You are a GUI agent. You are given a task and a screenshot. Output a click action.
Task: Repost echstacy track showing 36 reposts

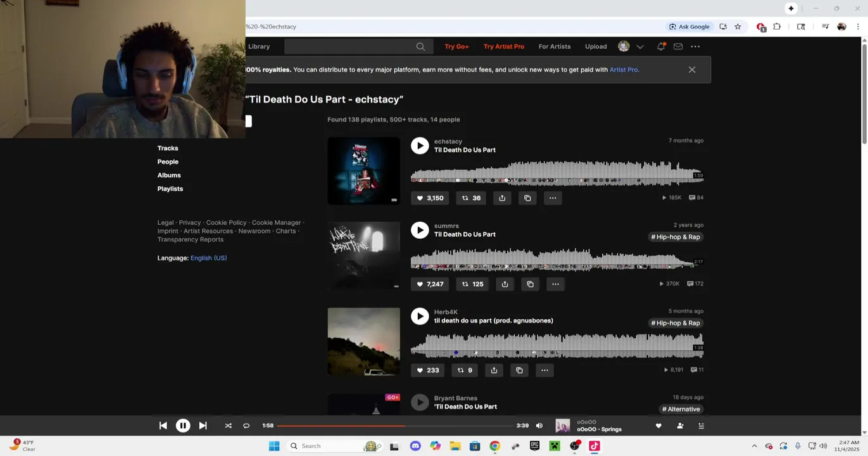[x=471, y=198]
